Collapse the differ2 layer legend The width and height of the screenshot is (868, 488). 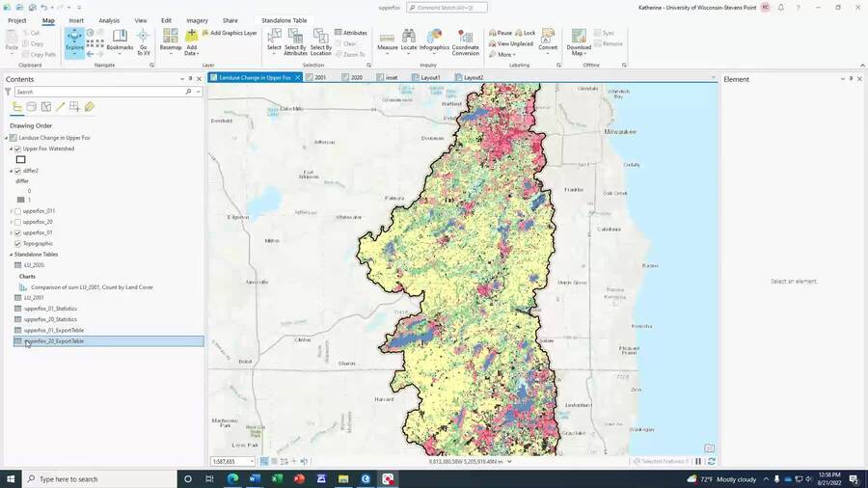click(11, 171)
